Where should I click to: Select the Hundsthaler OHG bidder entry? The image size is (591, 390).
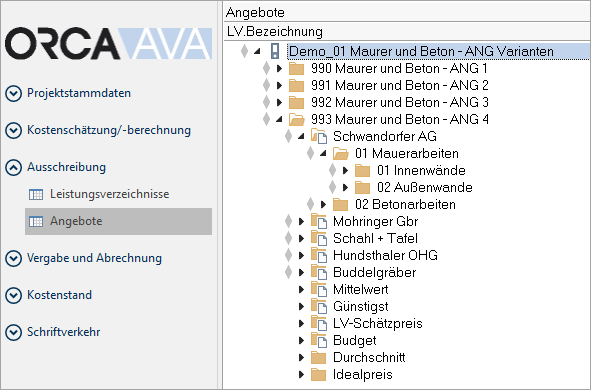pos(385,255)
